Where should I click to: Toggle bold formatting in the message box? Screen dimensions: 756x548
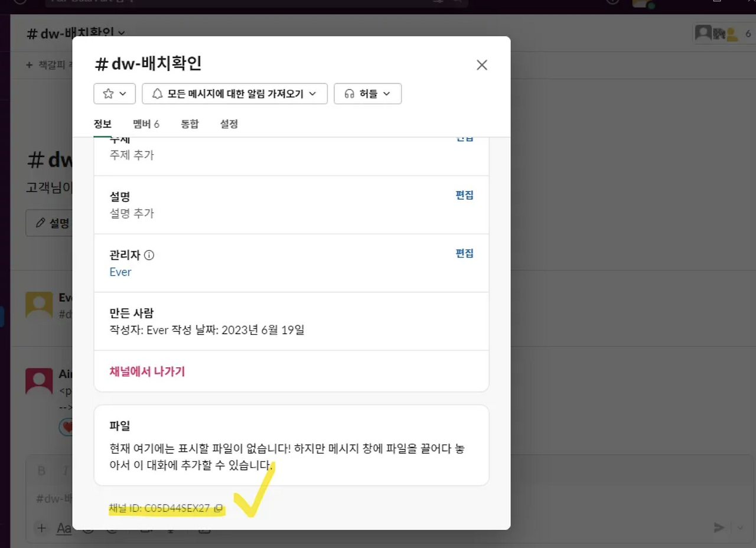pos(40,471)
